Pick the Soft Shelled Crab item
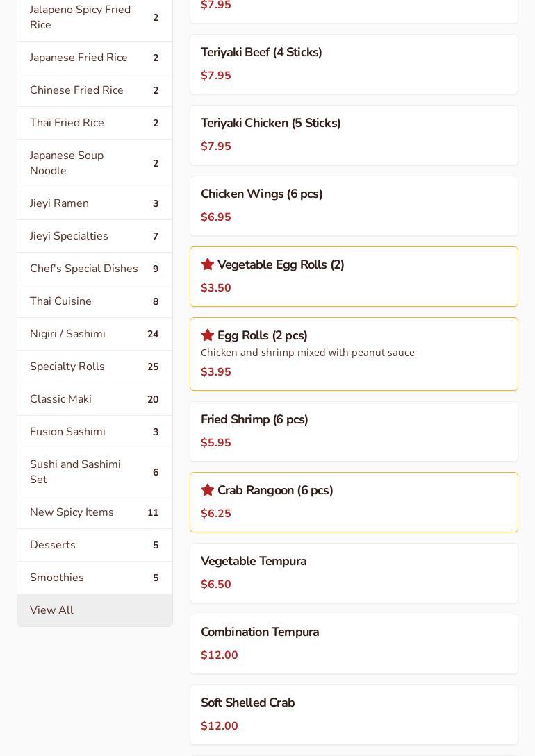 point(354,714)
